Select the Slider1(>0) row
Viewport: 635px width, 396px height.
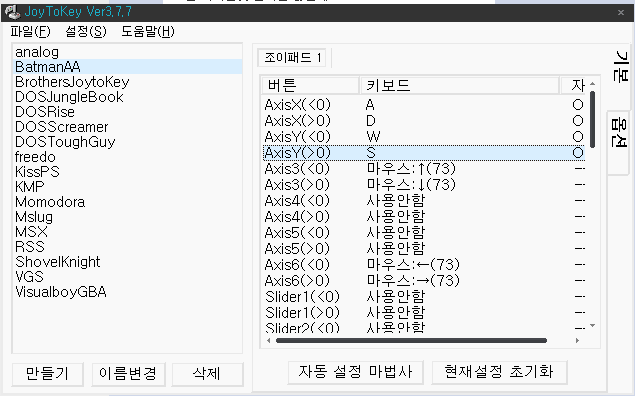(424, 313)
